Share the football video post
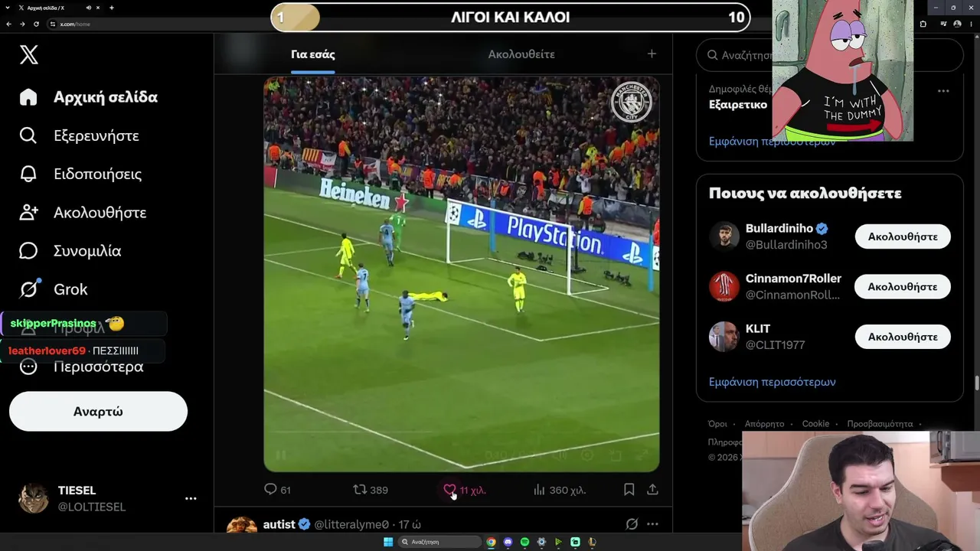 (652, 490)
